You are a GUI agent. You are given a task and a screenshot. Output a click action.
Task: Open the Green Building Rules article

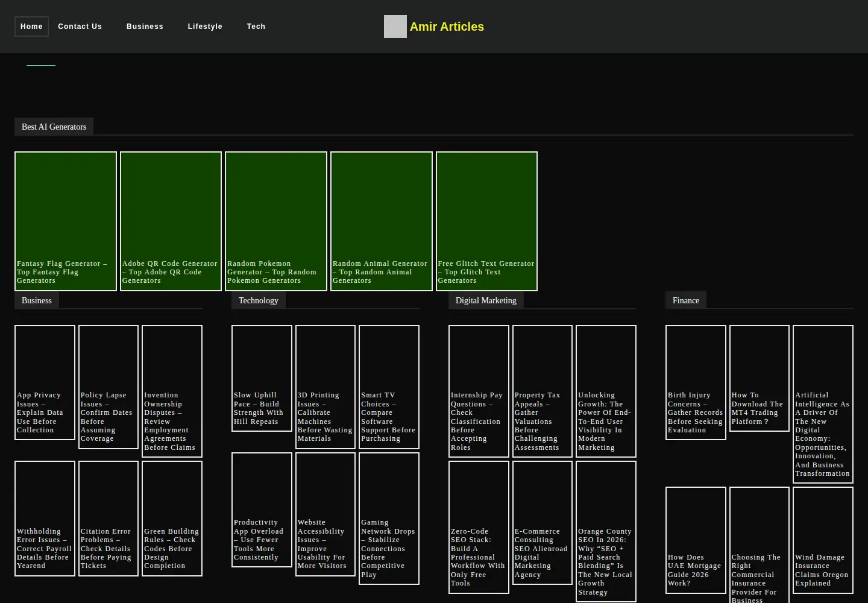pos(172,519)
